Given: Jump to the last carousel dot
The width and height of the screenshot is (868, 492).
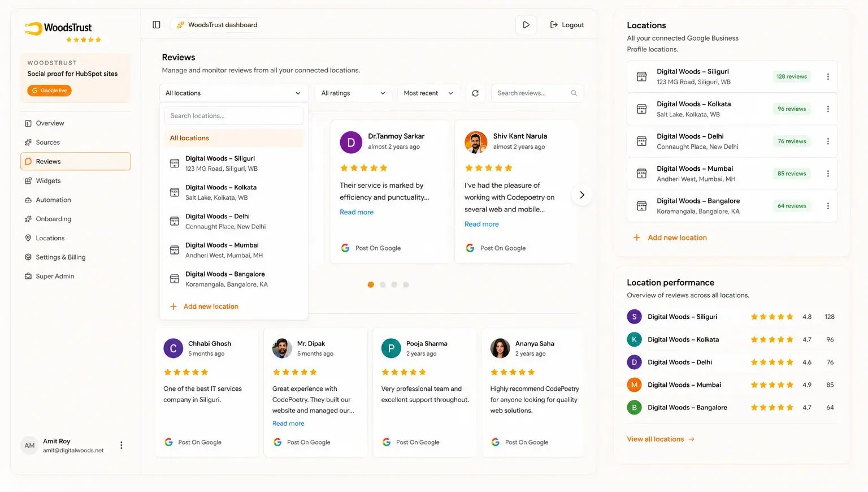Looking at the screenshot, I should [x=406, y=284].
